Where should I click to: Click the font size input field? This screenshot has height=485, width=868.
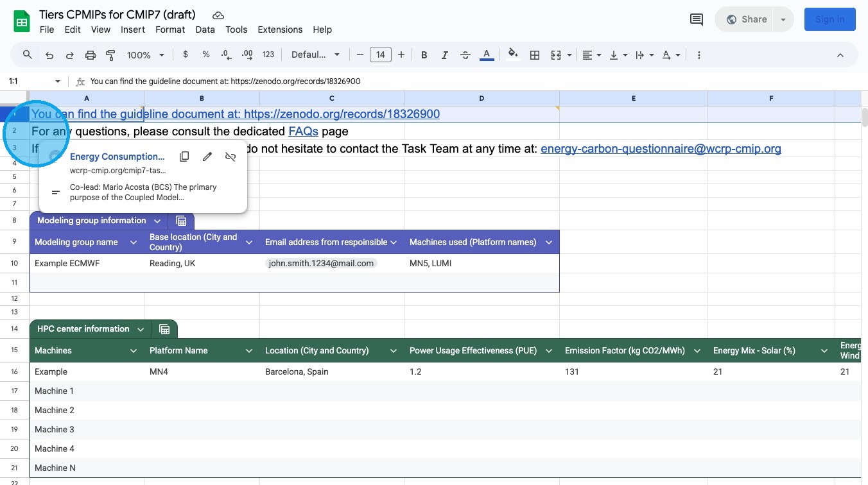pyautogui.click(x=380, y=55)
